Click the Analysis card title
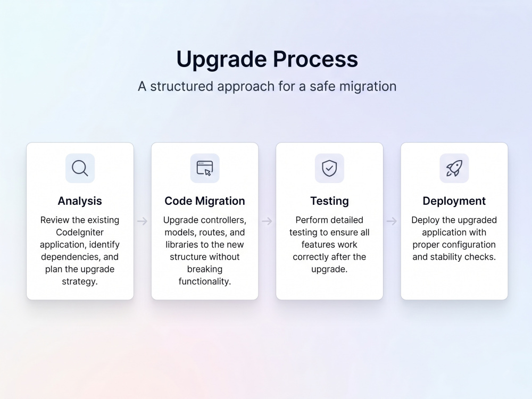The image size is (532, 399). coord(80,201)
